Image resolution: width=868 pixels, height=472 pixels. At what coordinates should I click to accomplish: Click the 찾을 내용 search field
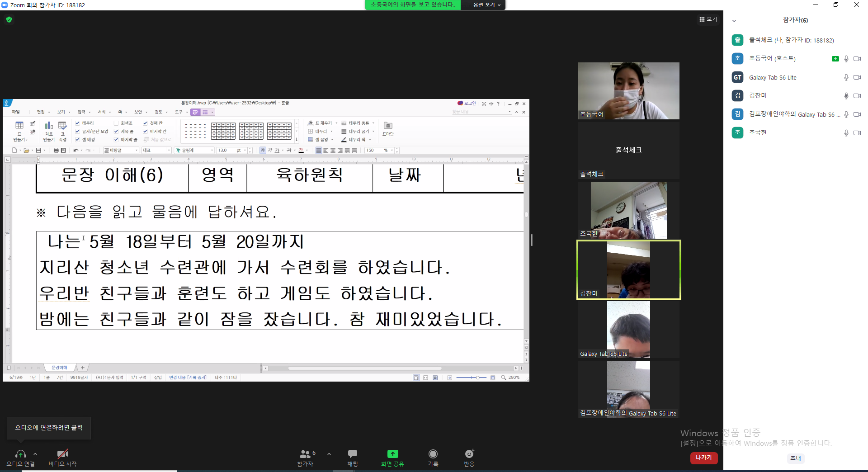point(481,112)
